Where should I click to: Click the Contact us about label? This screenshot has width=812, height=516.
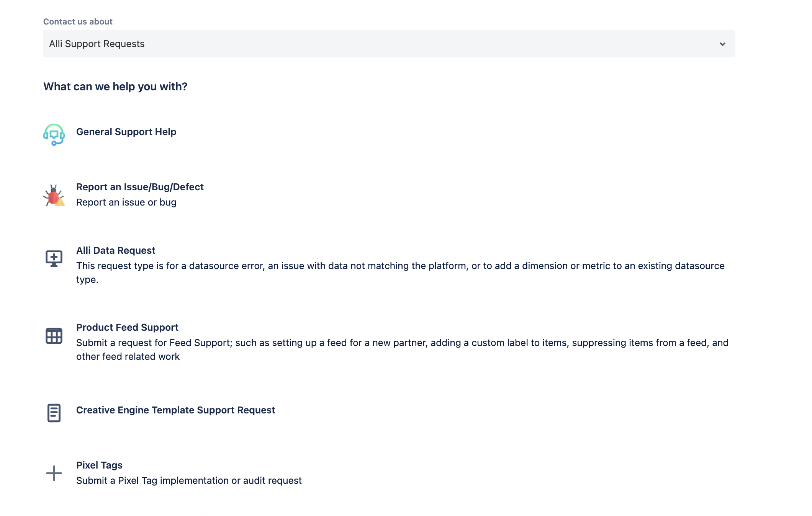tap(77, 21)
